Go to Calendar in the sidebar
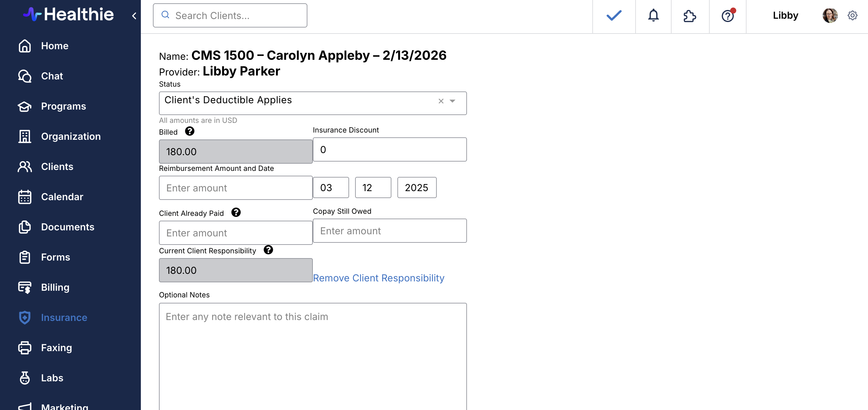Image resolution: width=868 pixels, height=410 pixels. click(62, 197)
